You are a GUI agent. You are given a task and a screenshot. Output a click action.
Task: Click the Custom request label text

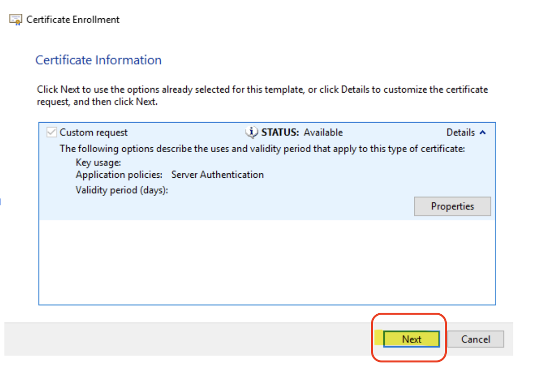point(94,132)
